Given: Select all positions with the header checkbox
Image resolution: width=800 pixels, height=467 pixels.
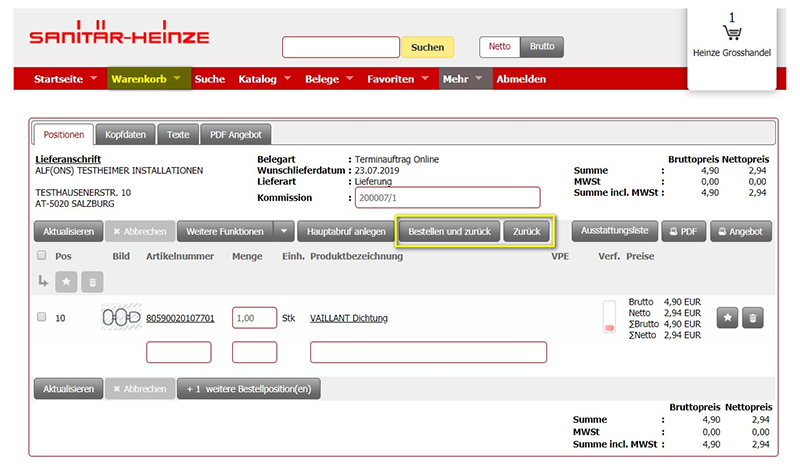Looking at the screenshot, I should [41, 256].
